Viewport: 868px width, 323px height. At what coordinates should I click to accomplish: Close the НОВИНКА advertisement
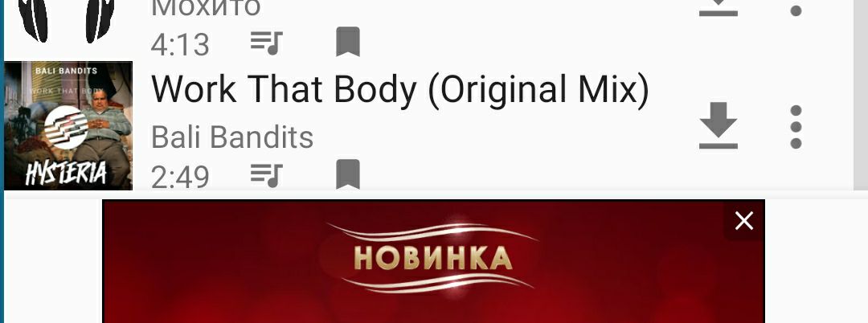click(744, 221)
